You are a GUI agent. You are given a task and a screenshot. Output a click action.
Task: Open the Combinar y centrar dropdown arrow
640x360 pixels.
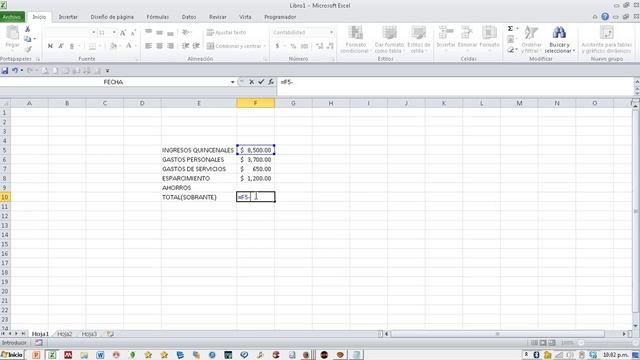[x=264, y=46]
